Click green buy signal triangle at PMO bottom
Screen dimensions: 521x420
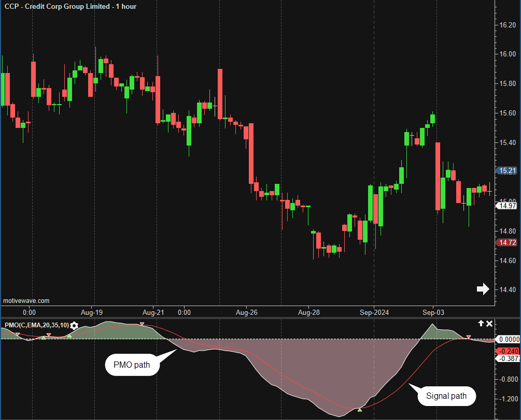tap(360, 410)
